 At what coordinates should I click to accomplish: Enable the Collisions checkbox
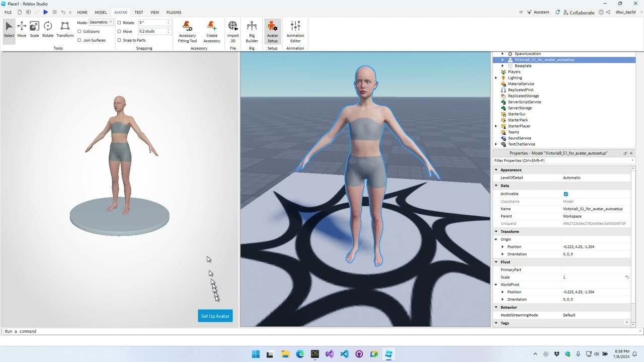79,31
